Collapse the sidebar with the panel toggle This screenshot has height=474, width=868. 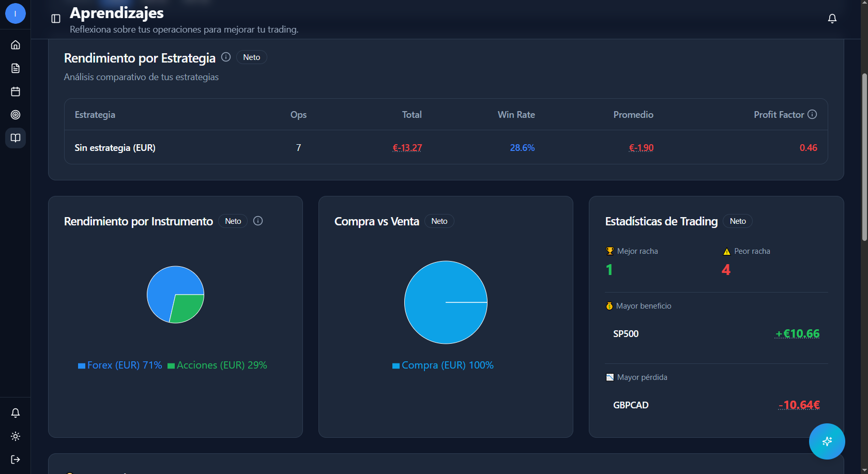[x=56, y=19]
